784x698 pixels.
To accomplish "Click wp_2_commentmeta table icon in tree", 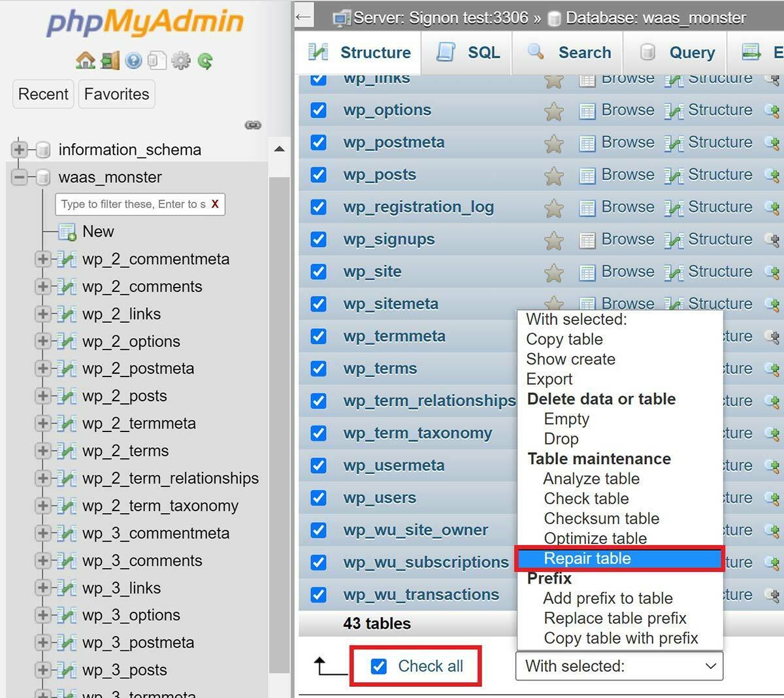I will click(67, 259).
